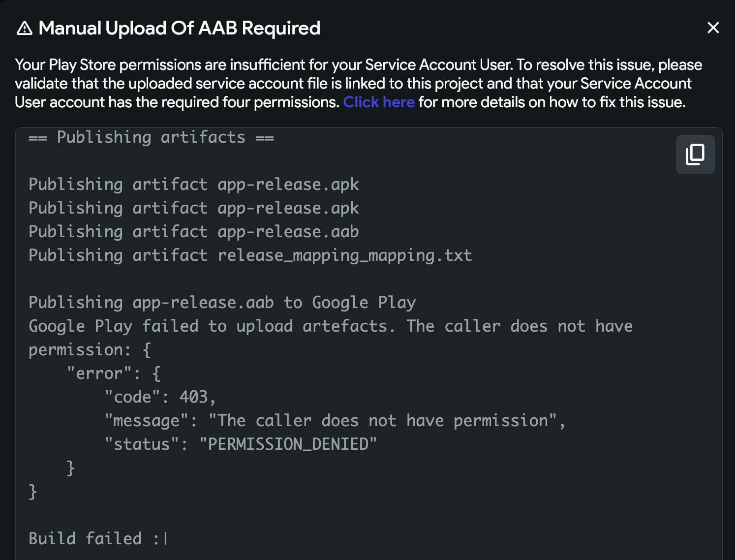Click the "Publishing artifact app-release.aab" line
735x560 pixels.
tap(193, 232)
